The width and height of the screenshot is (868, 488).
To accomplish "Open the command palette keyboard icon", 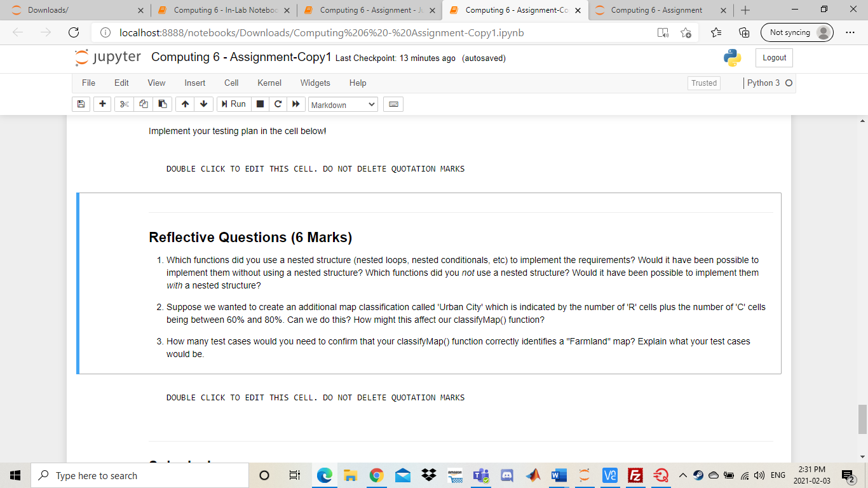I will 393,104.
